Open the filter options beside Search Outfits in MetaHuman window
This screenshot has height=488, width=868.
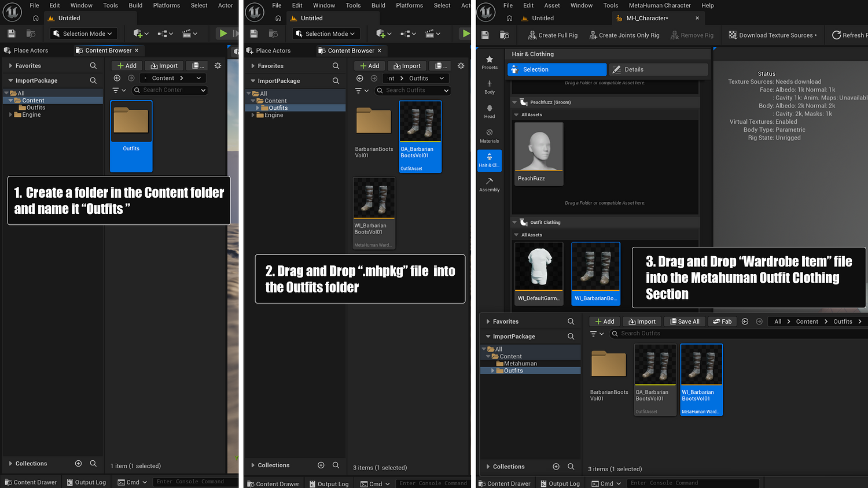click(x=597, y=334)
